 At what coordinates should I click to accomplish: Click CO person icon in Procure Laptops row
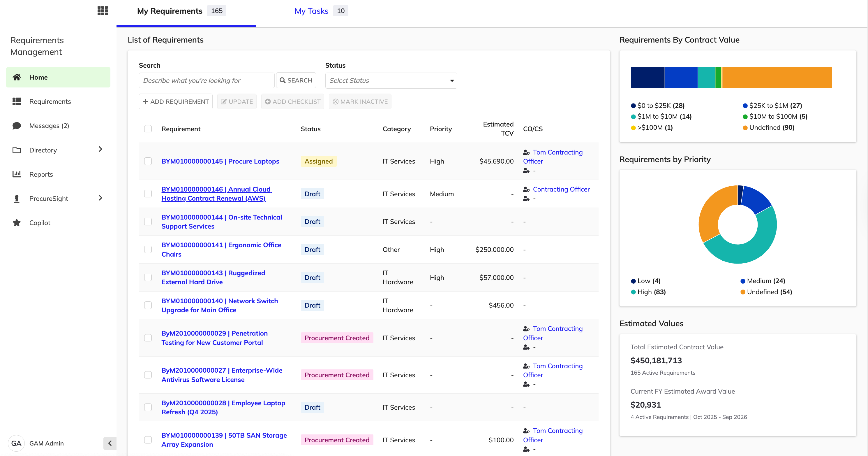[526, 152]
